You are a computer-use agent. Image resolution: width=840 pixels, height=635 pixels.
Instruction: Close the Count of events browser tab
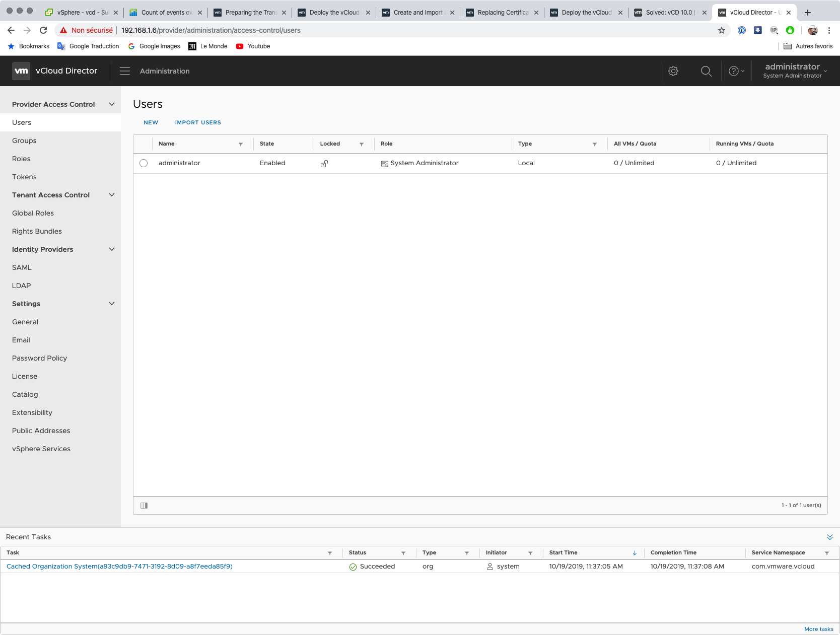pyautogui.click(x=200, y=13)
